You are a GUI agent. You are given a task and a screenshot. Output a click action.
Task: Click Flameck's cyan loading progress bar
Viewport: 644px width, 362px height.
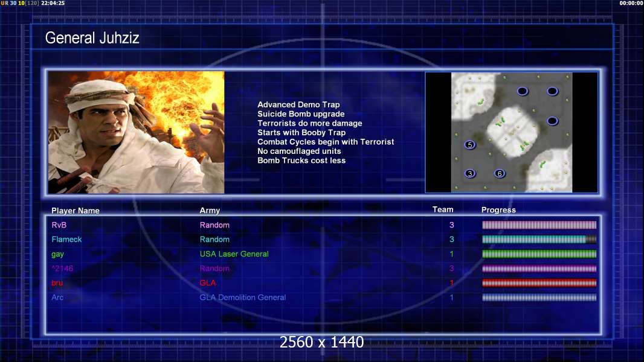tap(539, 240)
